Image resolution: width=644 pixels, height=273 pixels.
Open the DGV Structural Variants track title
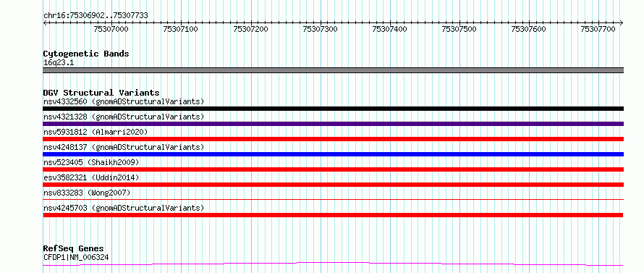click(x=101, y=93)
